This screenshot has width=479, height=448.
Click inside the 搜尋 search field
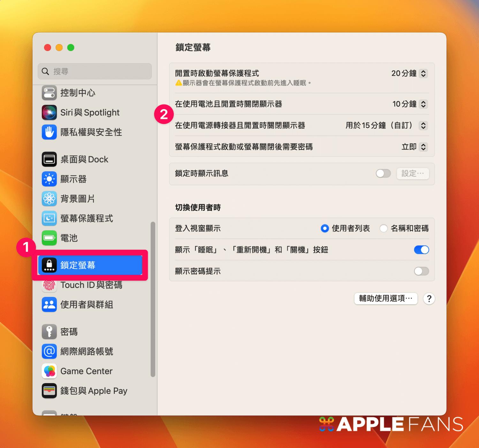[x=94, y=71]
